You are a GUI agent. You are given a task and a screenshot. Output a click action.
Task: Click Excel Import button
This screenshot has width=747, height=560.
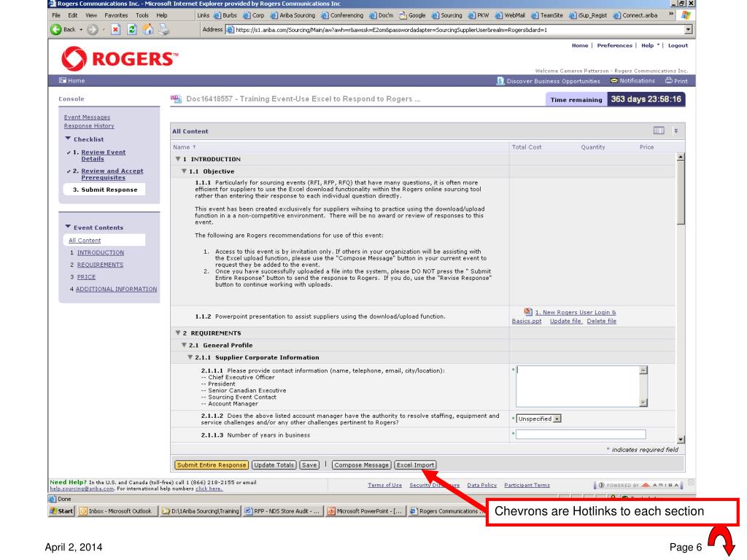pyautogui.click(x=415, y=464)
